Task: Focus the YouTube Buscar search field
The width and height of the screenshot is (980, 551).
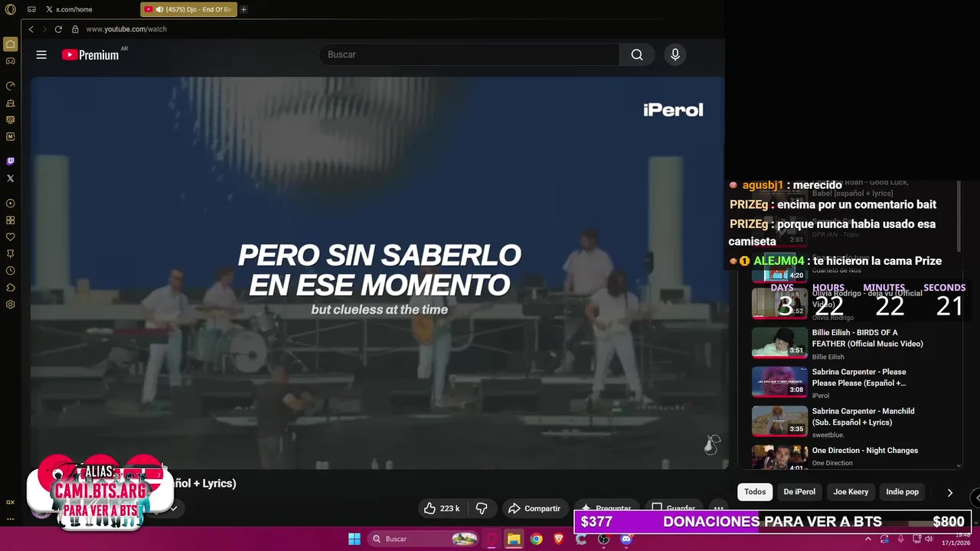Action: tap(469, 54)
